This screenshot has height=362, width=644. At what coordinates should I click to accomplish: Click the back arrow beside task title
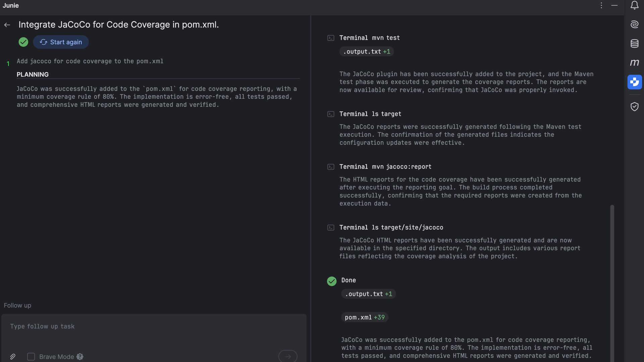(7, 25)
